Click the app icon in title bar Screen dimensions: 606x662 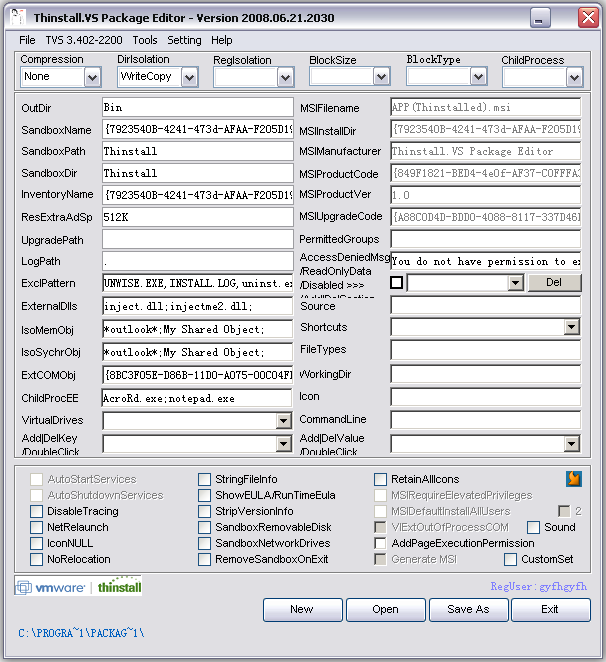tap(18, 17)
